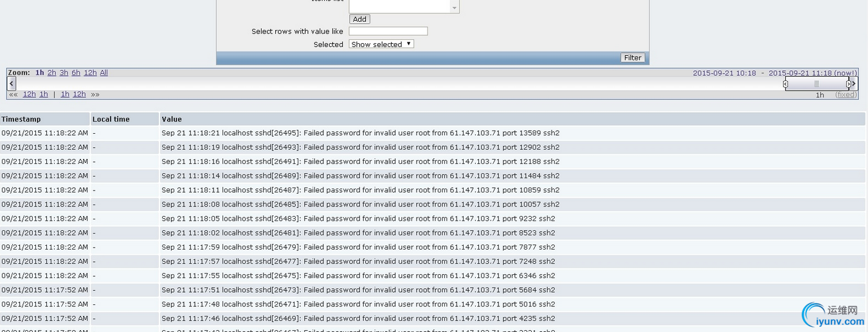Click the slider's right resize handle
This screenshot has height=332, width=868.
(x=848, y=84)
